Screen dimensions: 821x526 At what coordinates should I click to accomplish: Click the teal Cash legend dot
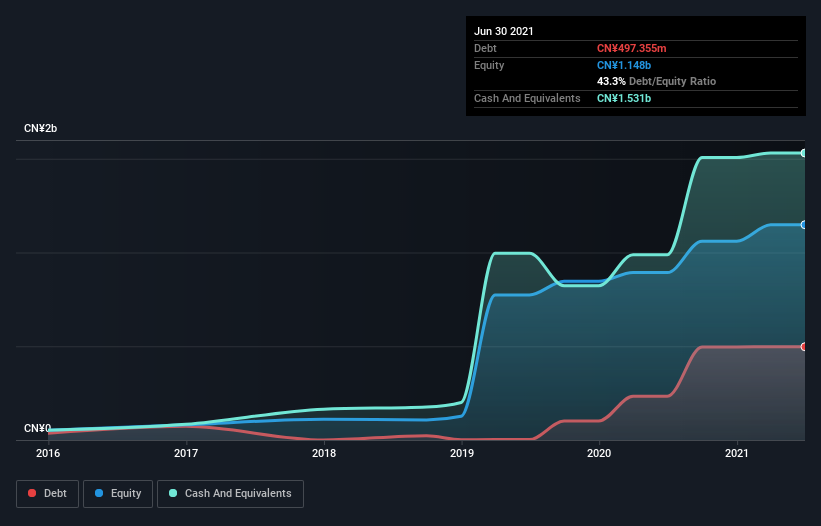point(173,493)
